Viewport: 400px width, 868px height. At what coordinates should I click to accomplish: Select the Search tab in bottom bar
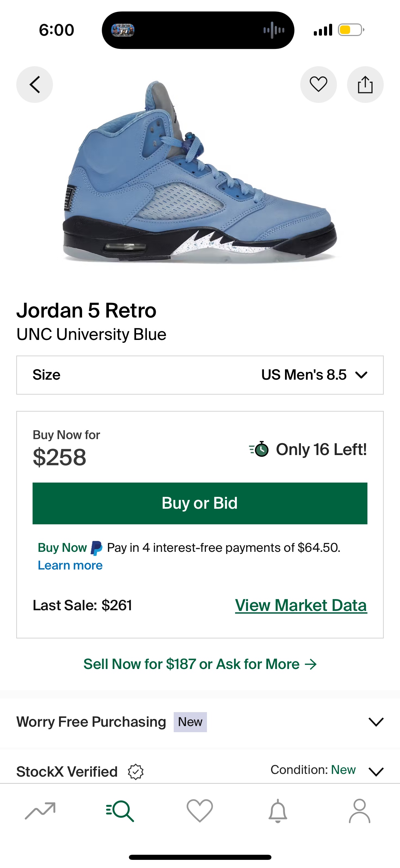pyautogui.click(x=120, y=811)
